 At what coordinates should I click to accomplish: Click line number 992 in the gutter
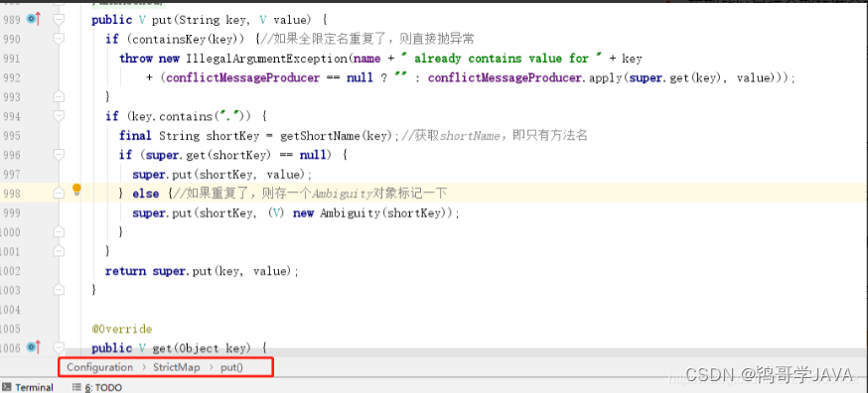tap(11, 77)
